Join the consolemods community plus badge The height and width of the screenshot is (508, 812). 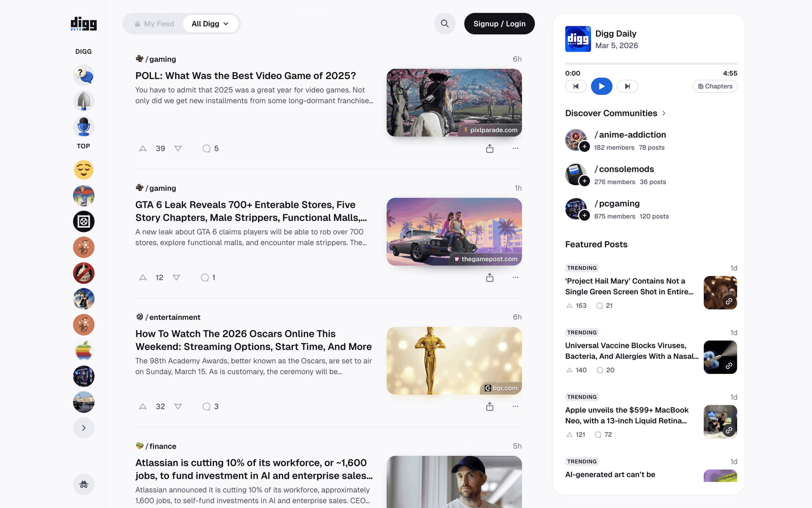584,181
